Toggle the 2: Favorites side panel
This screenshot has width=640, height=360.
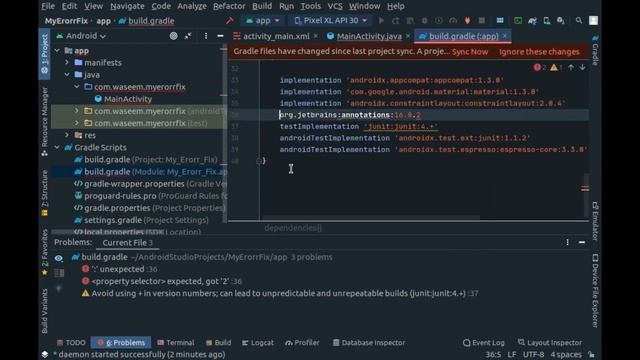click(x=44, y=252)
